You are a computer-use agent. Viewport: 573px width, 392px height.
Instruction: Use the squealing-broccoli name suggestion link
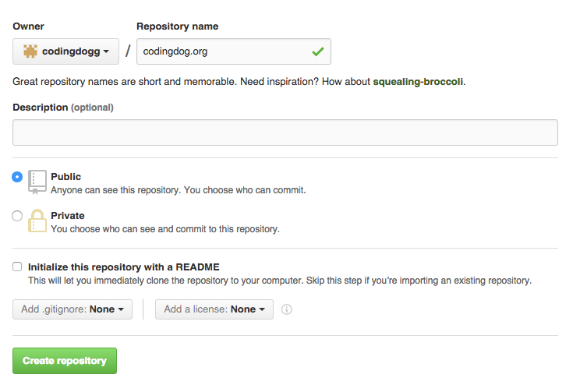click(418, 82)
